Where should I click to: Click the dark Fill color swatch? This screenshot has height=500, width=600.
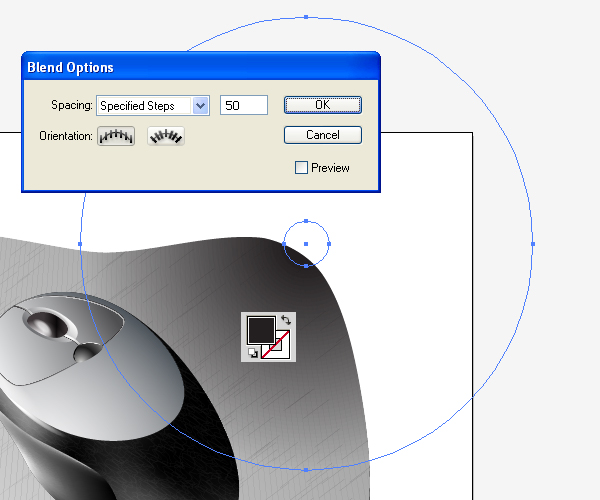261,330
